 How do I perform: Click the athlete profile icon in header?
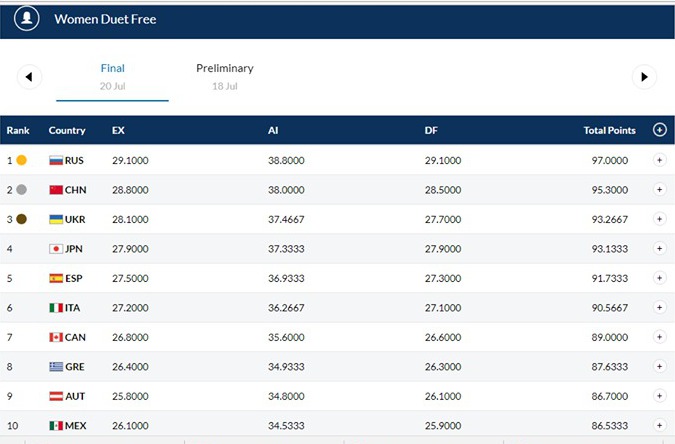click(27, 19)
